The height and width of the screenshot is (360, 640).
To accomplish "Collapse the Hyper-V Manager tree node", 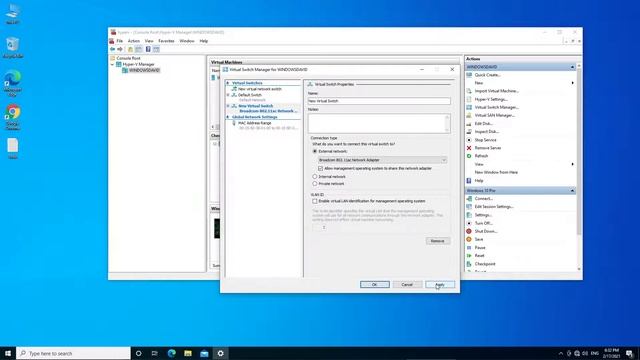I will tap(113, 64).
